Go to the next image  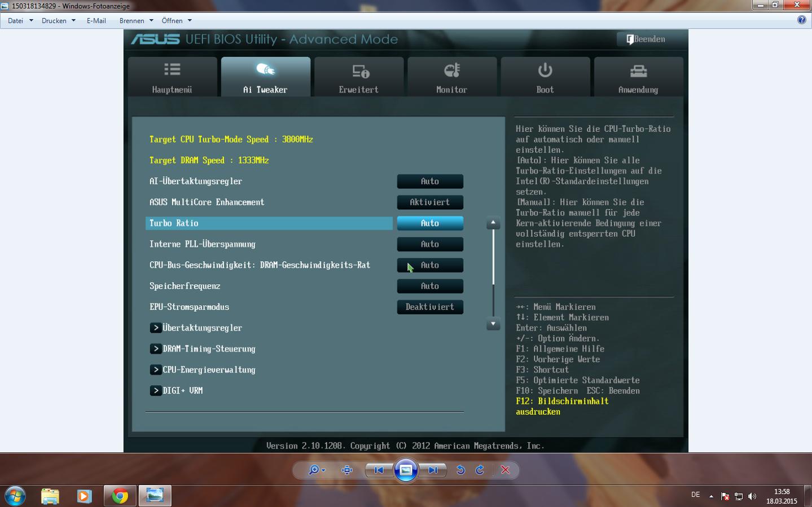tap(433, 470)
